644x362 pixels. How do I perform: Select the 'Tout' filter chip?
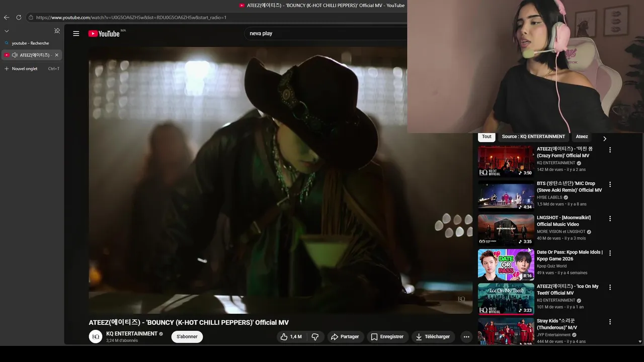click(x=487, y=137)
